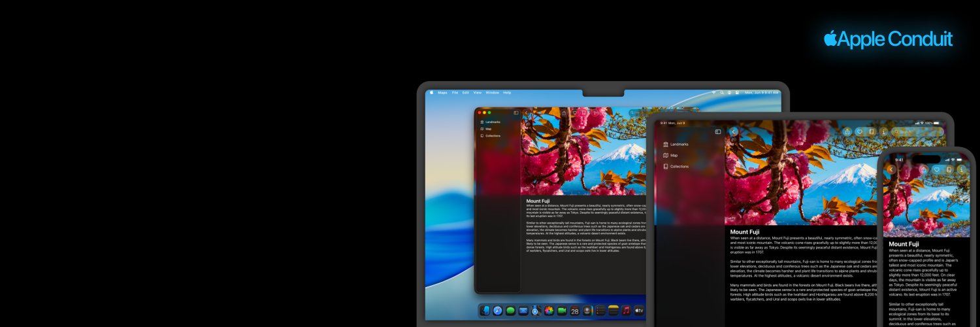Open Notes from the Mac dock
Screen dimensions: 980x327
[613, 311]
